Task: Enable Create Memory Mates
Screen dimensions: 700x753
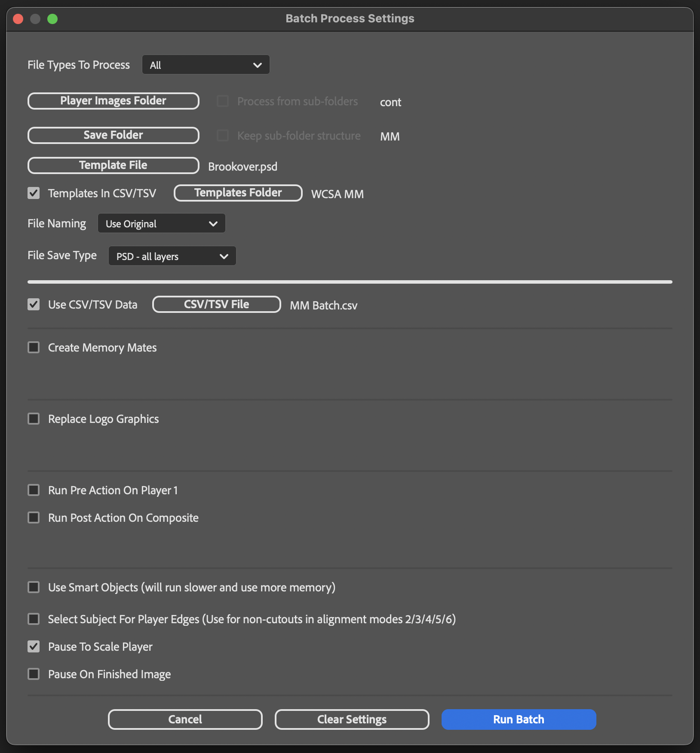Action: [34, 347]
